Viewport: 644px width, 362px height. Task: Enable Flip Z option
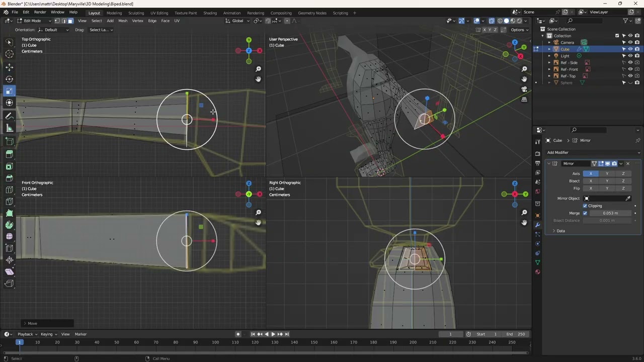coord(623,188)
